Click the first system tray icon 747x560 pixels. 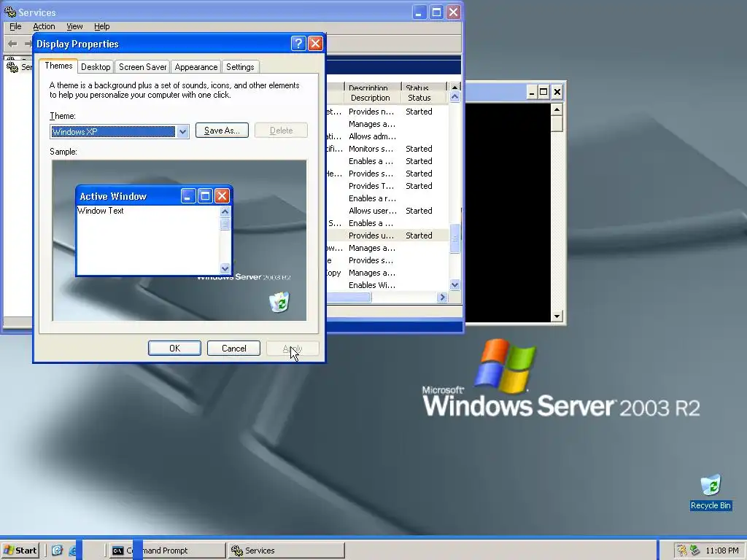pyautogui.click(x=682, y=551)
